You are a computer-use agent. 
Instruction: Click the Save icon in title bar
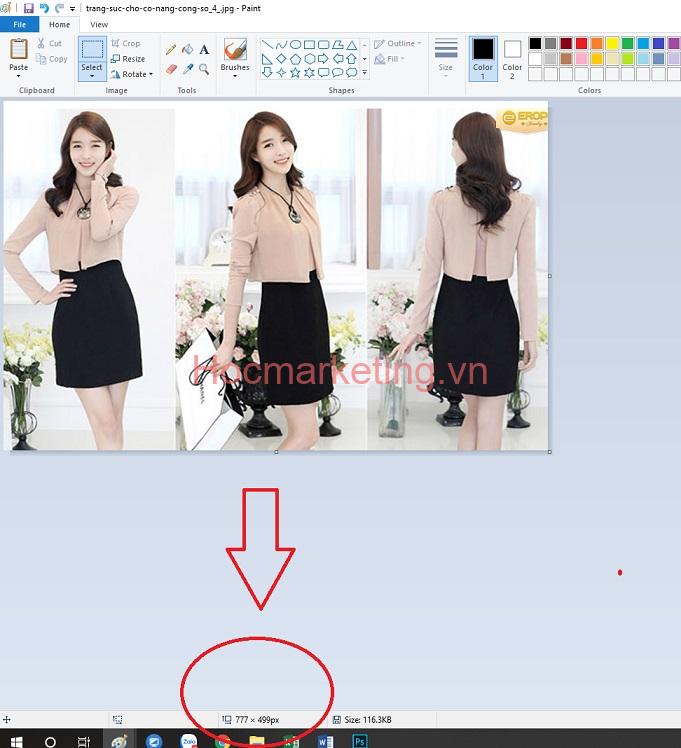click(x=28, y=8)
